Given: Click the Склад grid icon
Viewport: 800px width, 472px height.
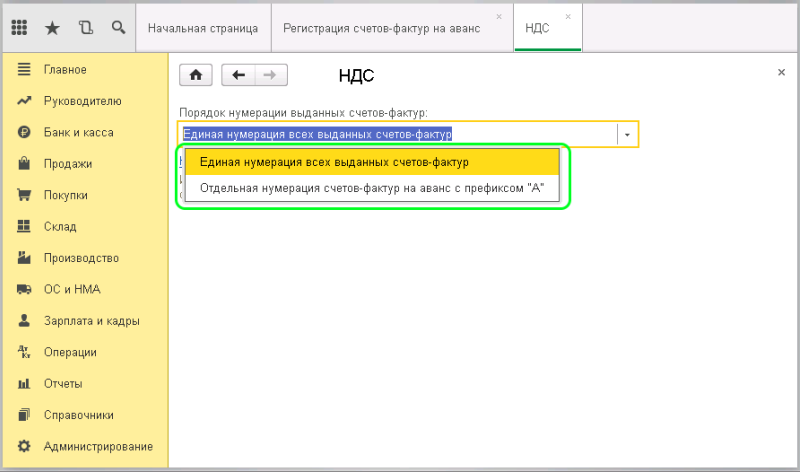Looking at the screenshot, I should [24, 226].
